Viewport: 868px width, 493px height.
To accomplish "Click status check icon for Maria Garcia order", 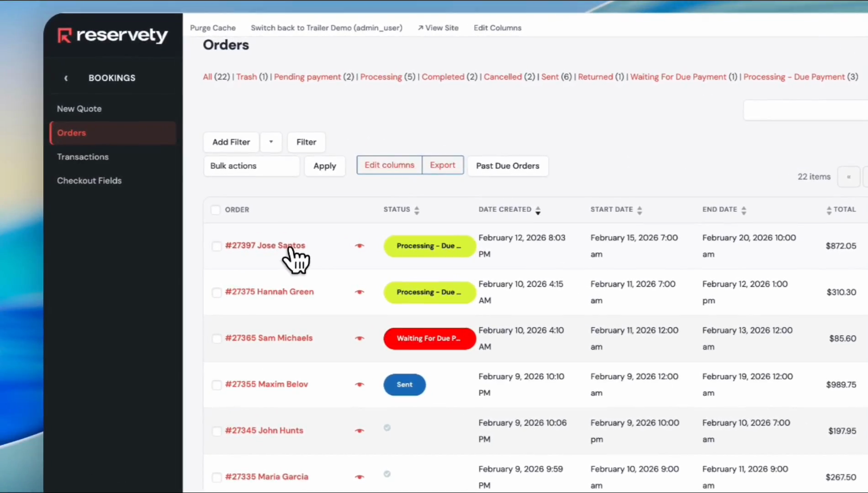I will click(x=387, y=474).
